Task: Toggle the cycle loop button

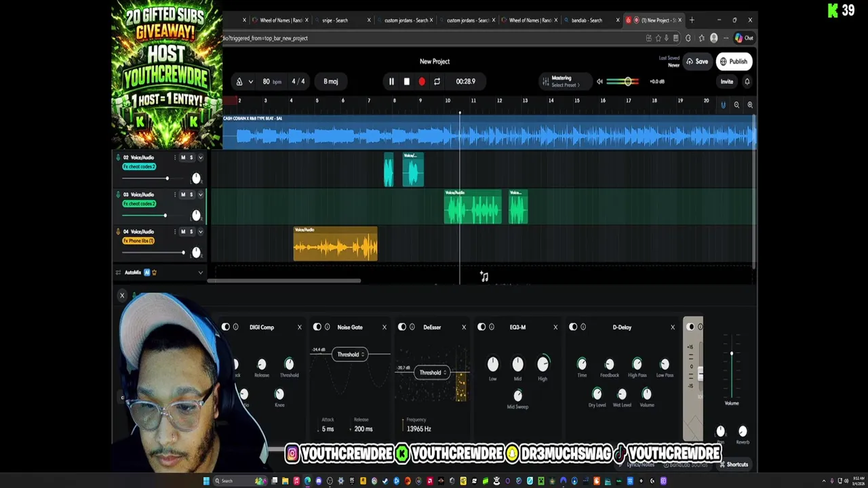Action: coord(437,81)
